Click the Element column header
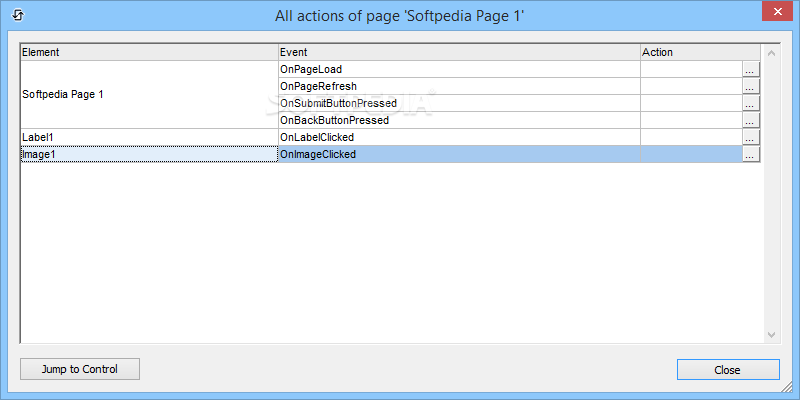 tap(149, 53)
